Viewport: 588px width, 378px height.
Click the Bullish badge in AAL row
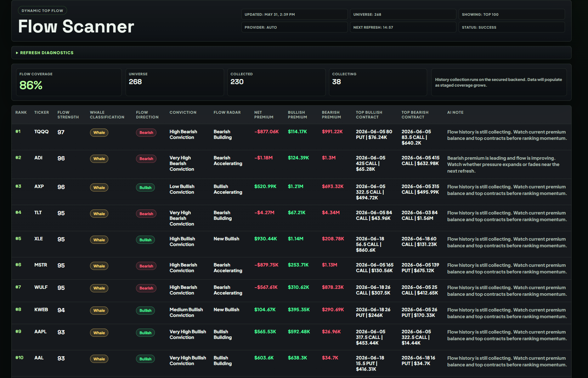coord(145,359)
